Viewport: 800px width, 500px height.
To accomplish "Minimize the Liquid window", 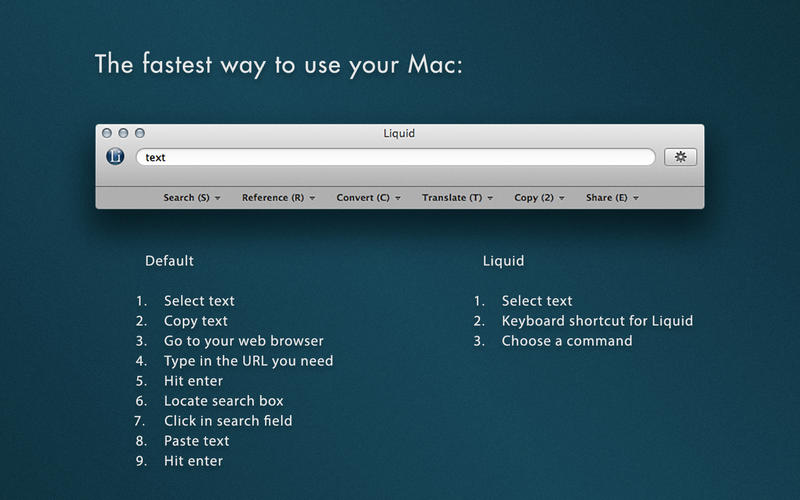I will 123,133.
